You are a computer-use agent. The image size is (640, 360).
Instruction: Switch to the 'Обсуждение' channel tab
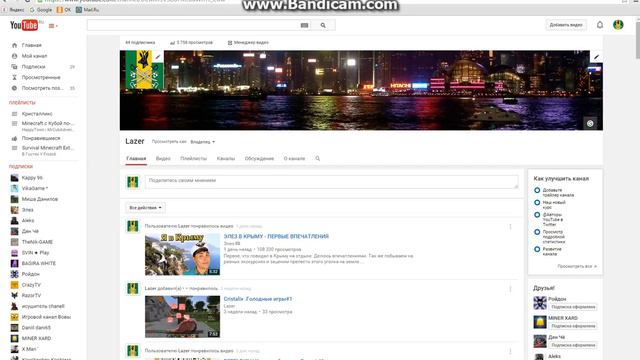point(259,158)
